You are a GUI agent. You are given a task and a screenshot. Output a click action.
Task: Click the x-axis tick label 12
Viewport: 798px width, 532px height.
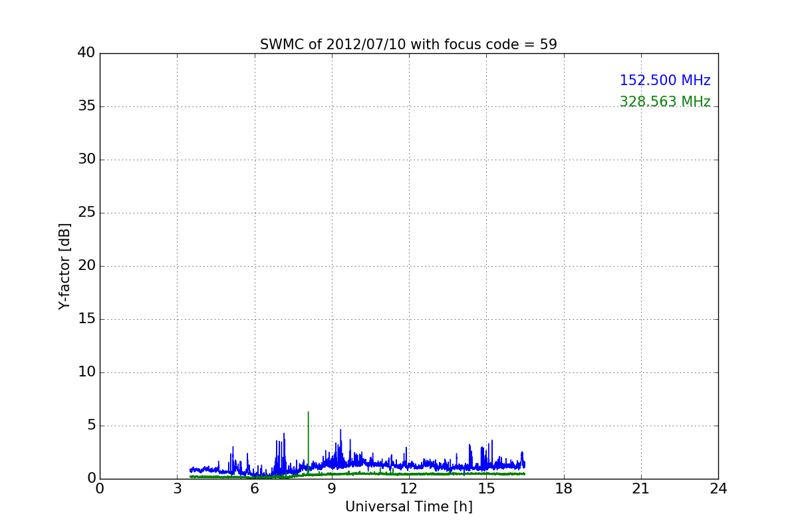point(409,488)
